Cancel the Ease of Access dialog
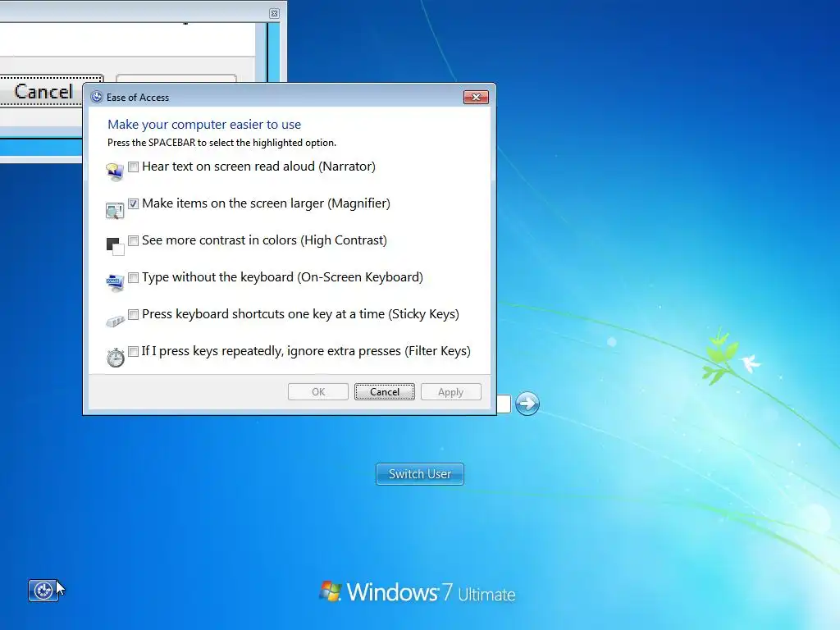Screen dimensions: 840x630 point(385,391)
